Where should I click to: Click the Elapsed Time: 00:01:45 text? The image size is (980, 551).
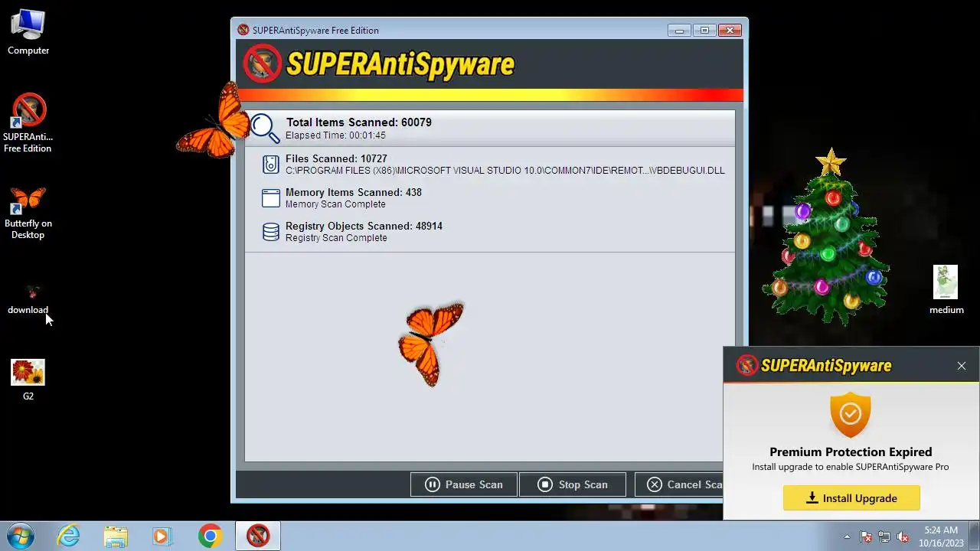[335, 135]
